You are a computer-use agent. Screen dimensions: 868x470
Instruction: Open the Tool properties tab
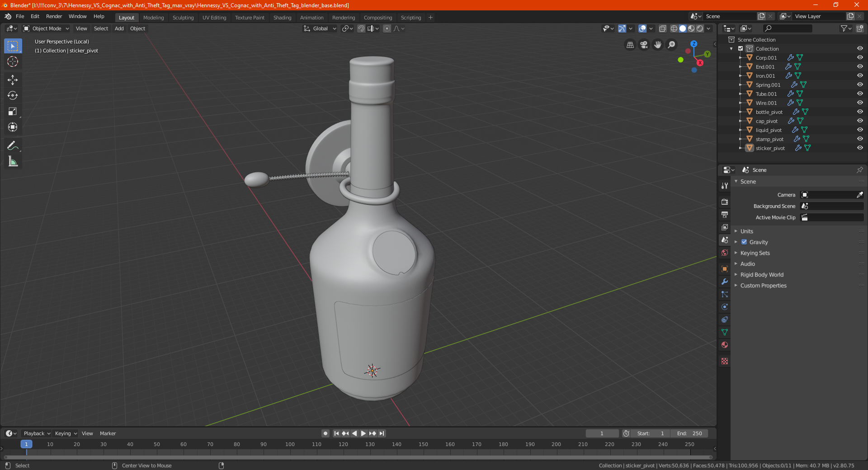pyautogui.click(x=725, y=186)
